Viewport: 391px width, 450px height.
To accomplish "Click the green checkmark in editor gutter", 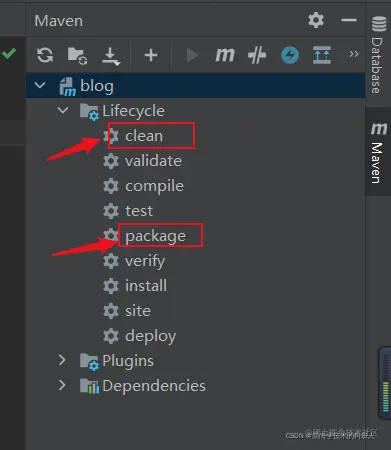I will (9, 53).
